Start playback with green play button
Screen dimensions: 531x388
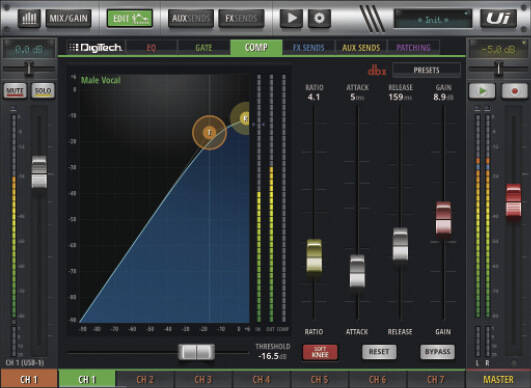(482, 91)
